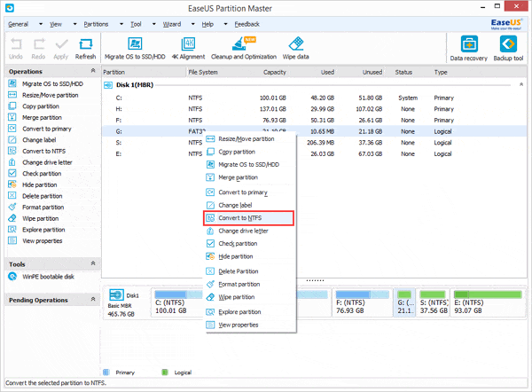
Task: Select Delete partition in Operations sidebar
Action: point(42,196)
